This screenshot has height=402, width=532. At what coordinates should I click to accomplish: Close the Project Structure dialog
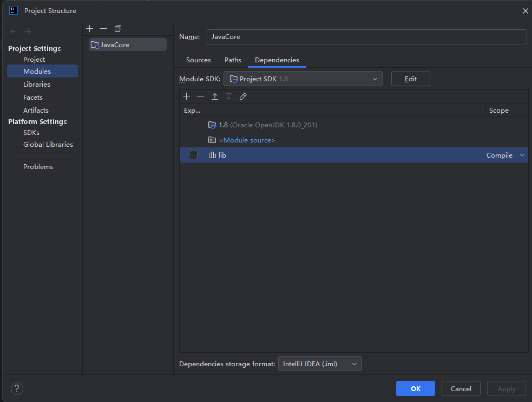pyautogui.click(x=525, y=11)
